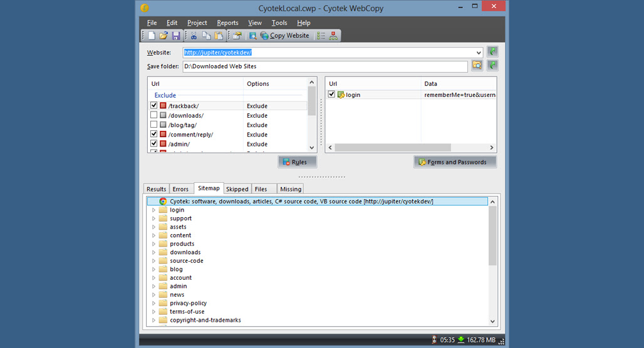Uncheck the /admin/ rule checkbox
This screenshot has width=644, height=348.
(x=153, y=143)
